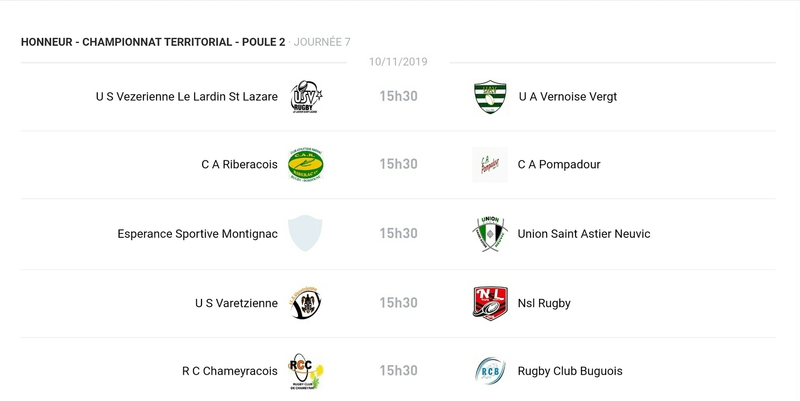The width and height of the screenshot is (800, 401).
Task: Click the US Vezerienne club logo
Action: 305,97
